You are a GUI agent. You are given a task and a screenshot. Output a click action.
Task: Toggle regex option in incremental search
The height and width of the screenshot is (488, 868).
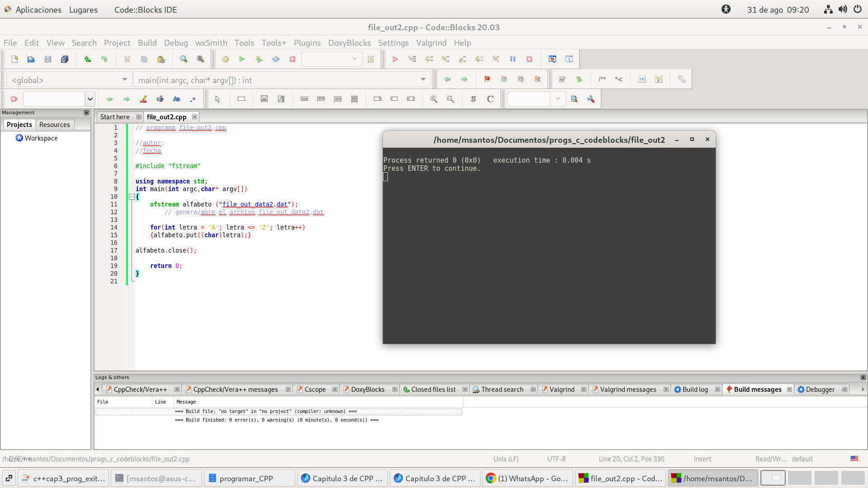[193, 99]
